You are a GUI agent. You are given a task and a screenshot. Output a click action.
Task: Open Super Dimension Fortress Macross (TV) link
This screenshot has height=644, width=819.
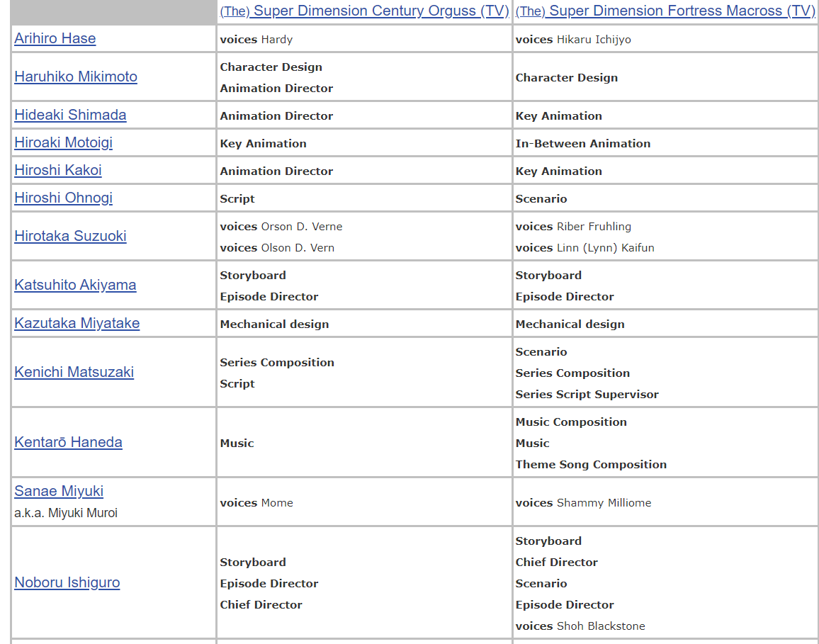[665, 11]
